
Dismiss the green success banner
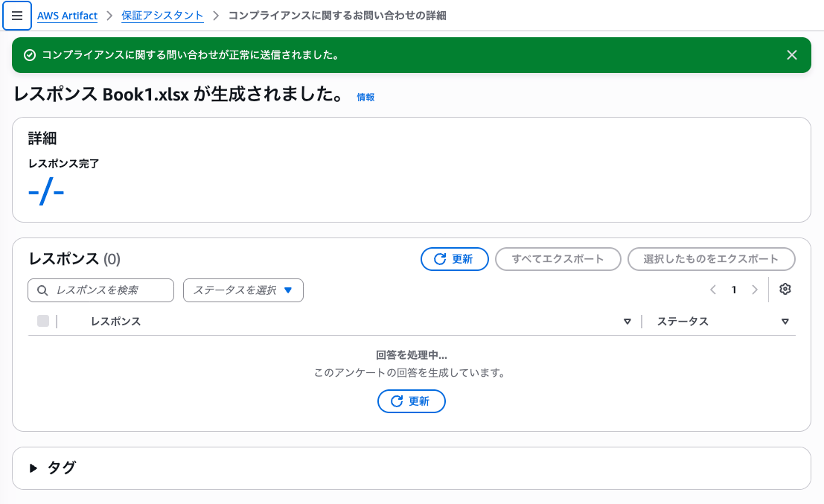tap(791, 55)
